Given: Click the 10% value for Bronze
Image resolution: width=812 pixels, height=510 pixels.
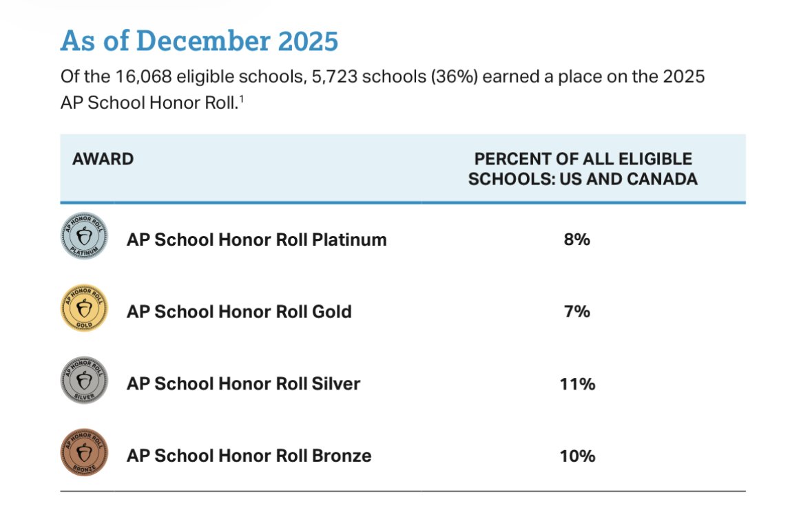Looking at the screenshot, I should [x=576, y=456].
